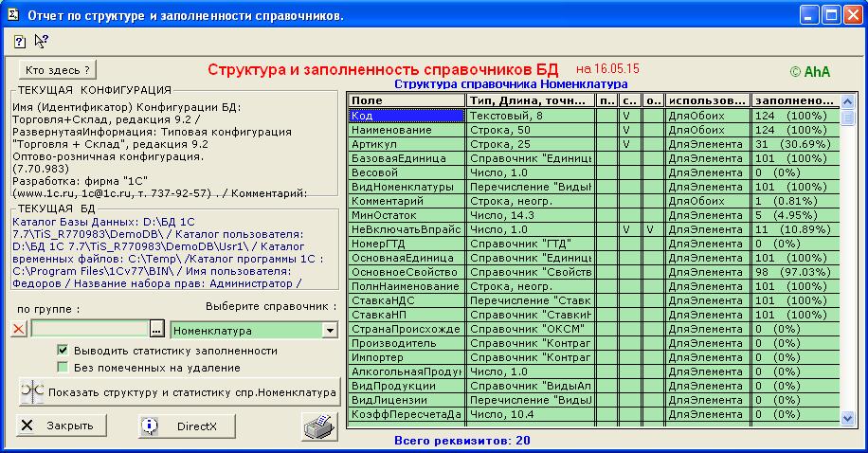Select the 'ОсновнаяЕдиница' field cell
The width and height of the screenshot is (868, 453).
click(x=407, y=258)
